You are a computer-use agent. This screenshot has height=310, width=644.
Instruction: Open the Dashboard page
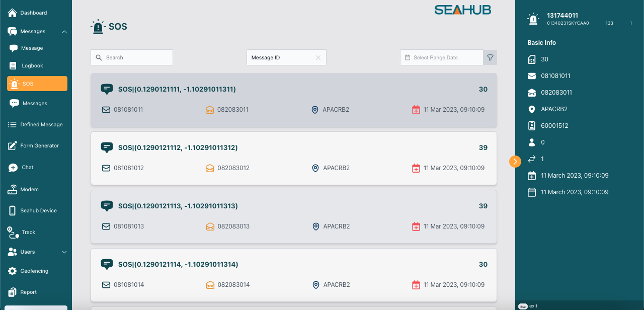coord(33,13)
